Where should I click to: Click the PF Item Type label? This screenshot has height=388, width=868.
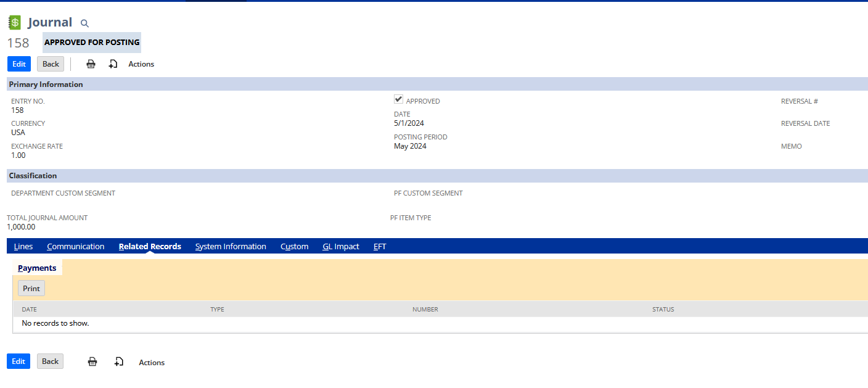[411, 218]
